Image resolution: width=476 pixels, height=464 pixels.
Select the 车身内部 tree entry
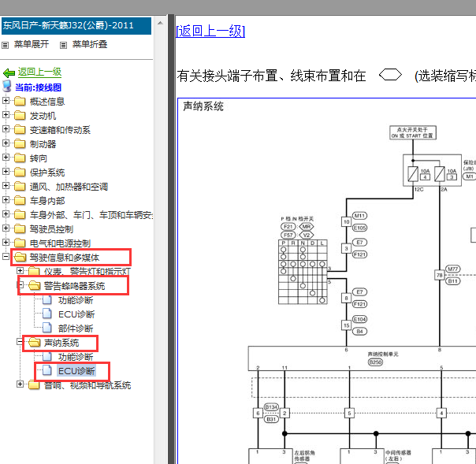[x=47, y=201]
